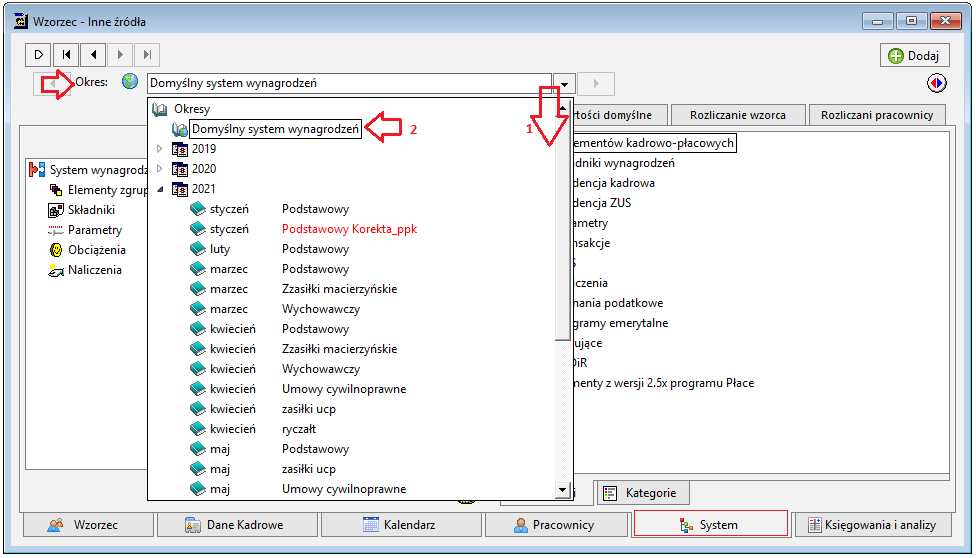This screenshot has height=558, width=976.
Task: Switch to Księgowania i analizy tab
Action: coord(873,525)
